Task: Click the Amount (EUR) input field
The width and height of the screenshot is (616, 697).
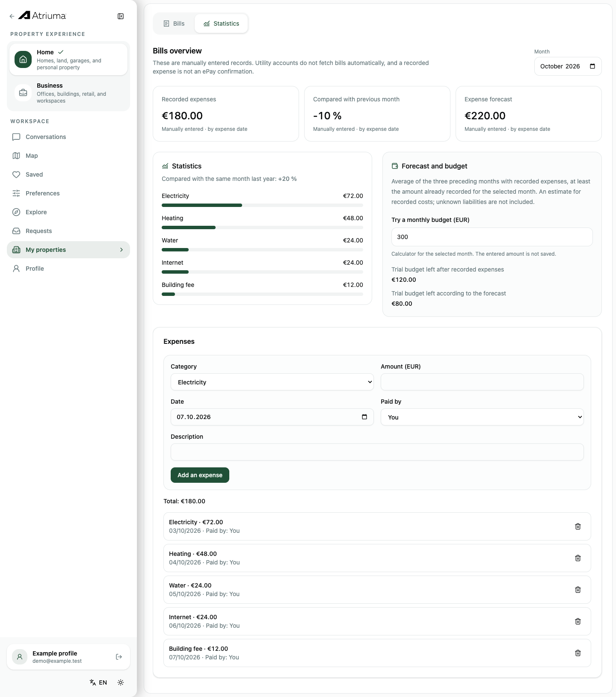Action: point(482,382)
